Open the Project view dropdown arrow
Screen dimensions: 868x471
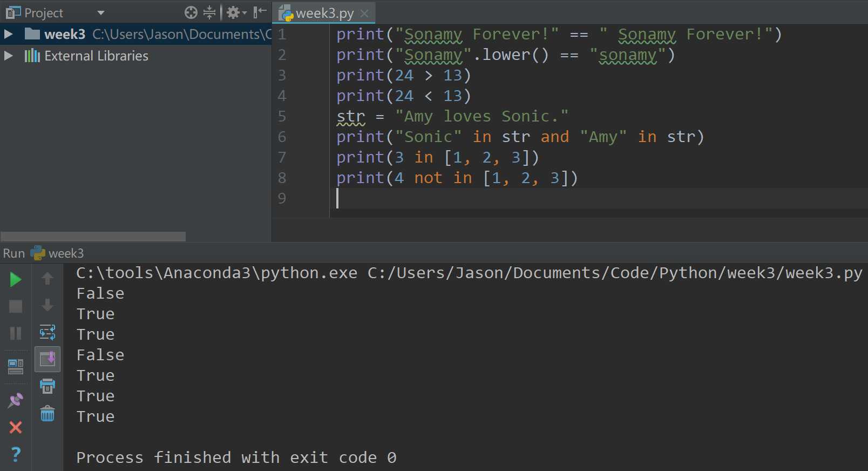coord(100,12)
